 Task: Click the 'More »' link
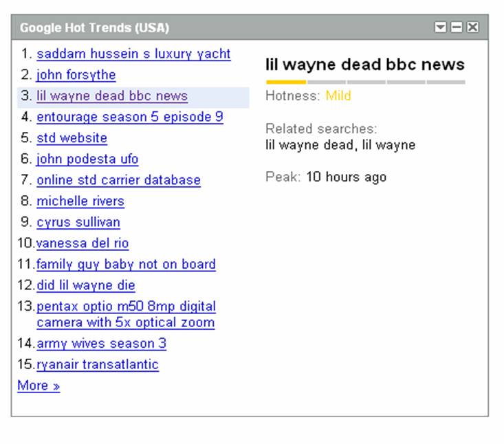click(39, 386)
